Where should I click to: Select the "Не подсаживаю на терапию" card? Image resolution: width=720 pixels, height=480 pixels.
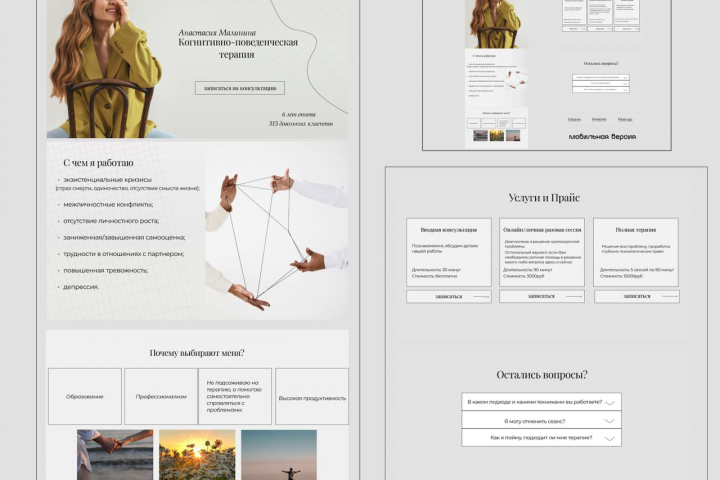click(235, 396)
